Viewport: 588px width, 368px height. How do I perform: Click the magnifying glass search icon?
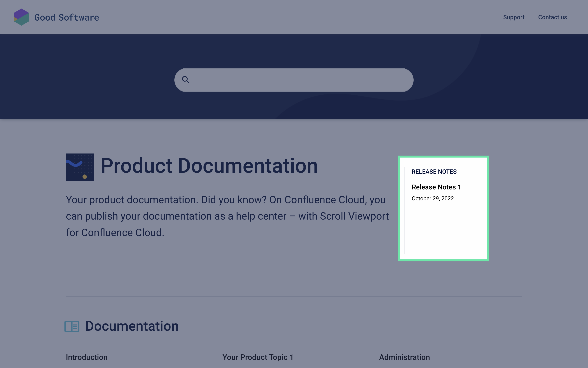coord(186,80)
